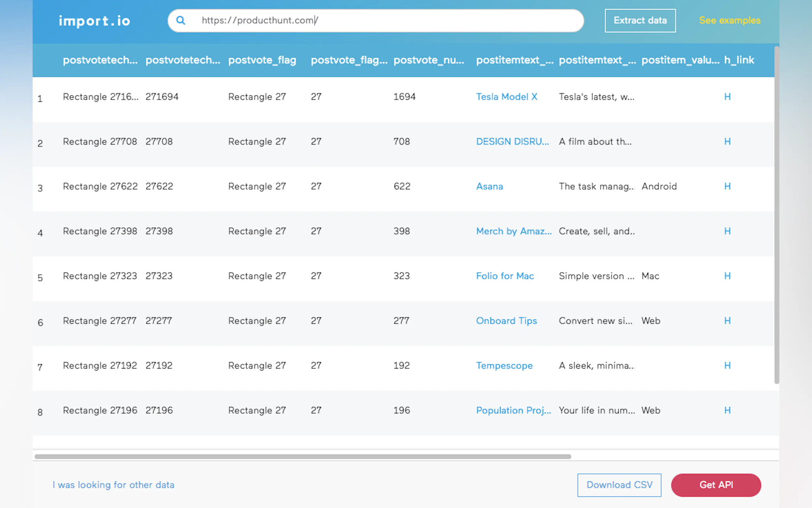
Task: Click the H link in Merch by Amaz... row
Action: pos(727,231)
